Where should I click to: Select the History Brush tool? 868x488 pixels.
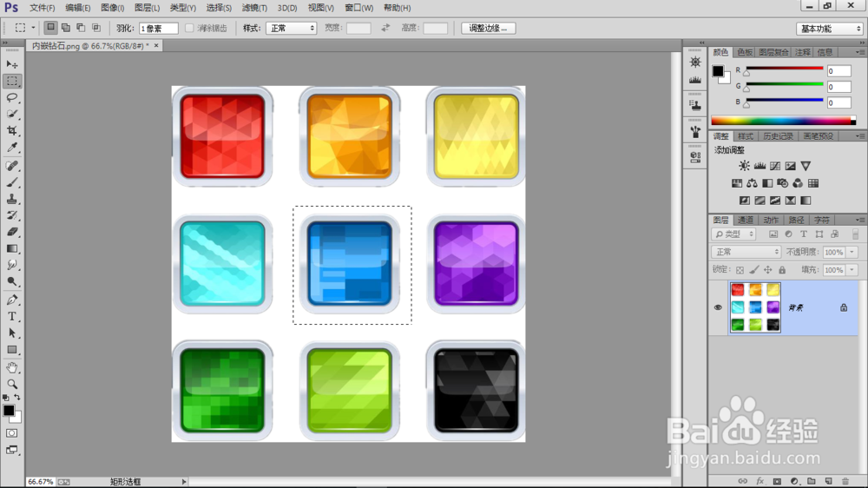point(11,215)
